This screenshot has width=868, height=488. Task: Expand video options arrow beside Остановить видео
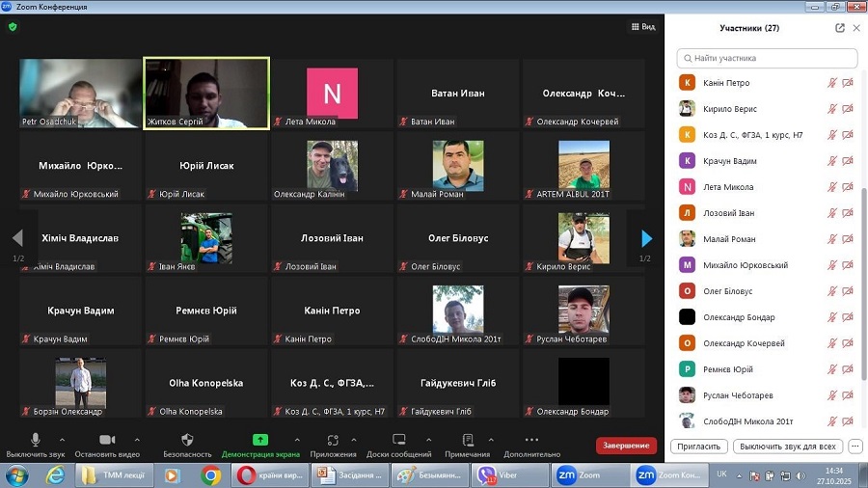pos(137,440)
